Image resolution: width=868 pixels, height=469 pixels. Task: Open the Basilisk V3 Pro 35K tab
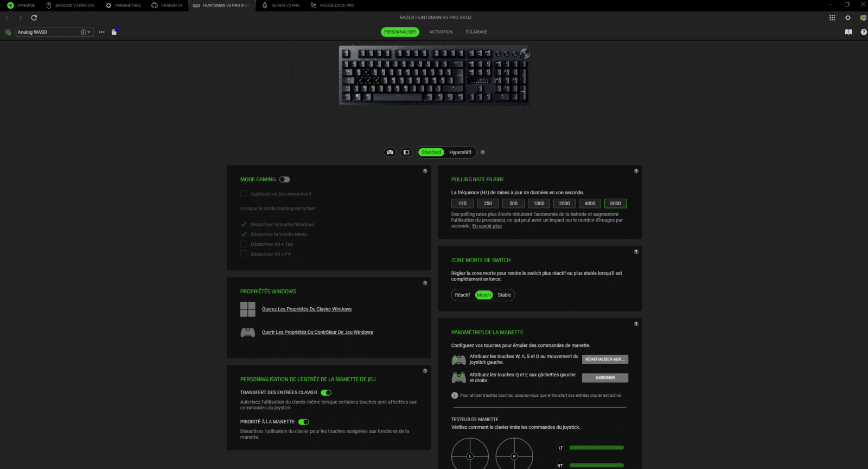70,5
